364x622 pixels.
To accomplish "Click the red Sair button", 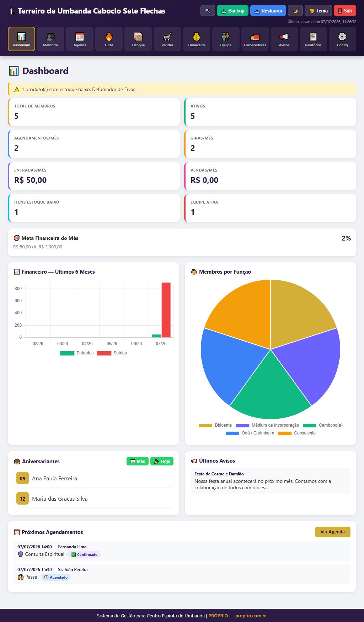I will 345,11.
